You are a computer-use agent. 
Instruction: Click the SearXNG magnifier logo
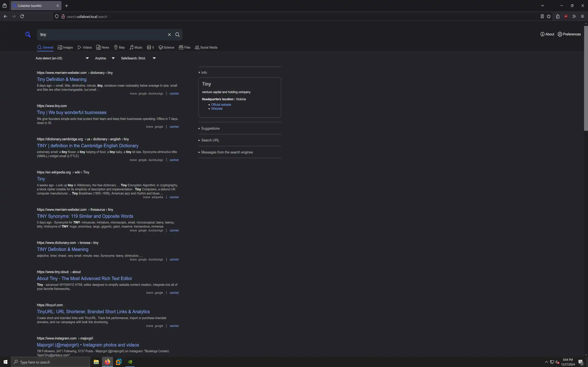(28, 34)
